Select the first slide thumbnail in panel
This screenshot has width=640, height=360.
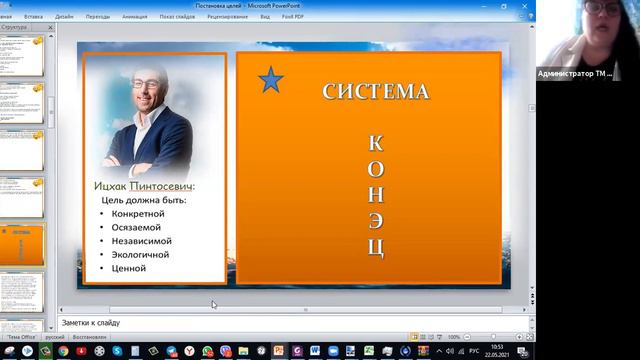(x=21, y=56)
